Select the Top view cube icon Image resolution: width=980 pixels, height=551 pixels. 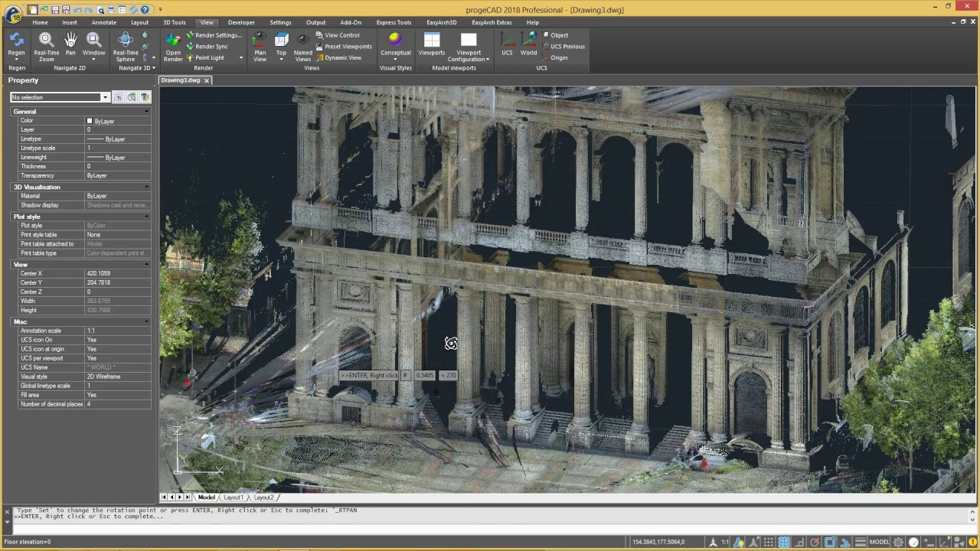[281, 40]
